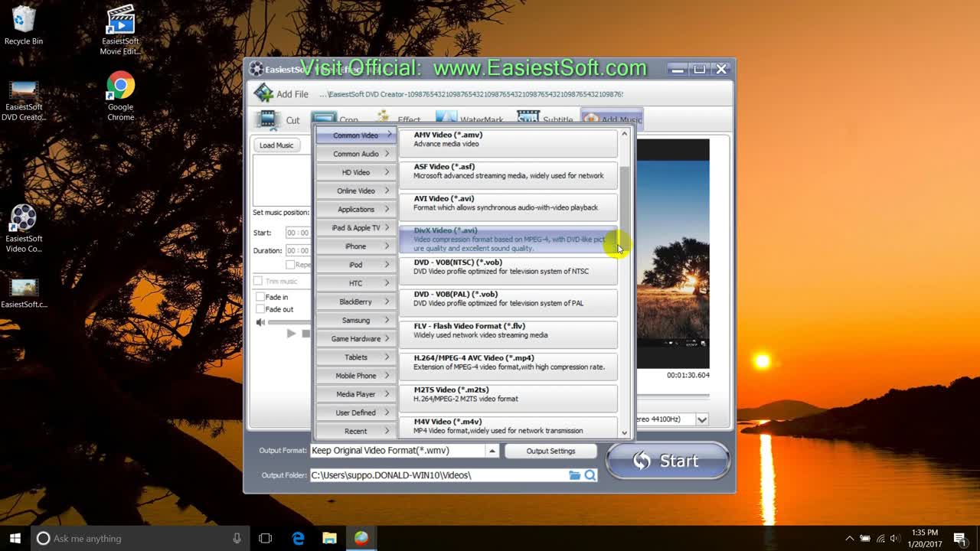Viewport: 980px width, 551px height.
Task: Choose DivX Video (*.avi) format
Action: (x=508, y=239)
